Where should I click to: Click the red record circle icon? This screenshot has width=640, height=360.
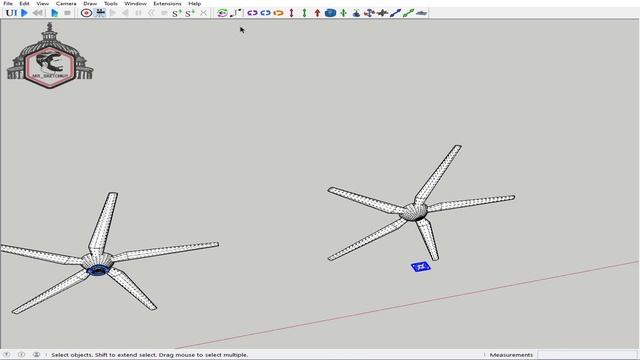tap(86, 13)
